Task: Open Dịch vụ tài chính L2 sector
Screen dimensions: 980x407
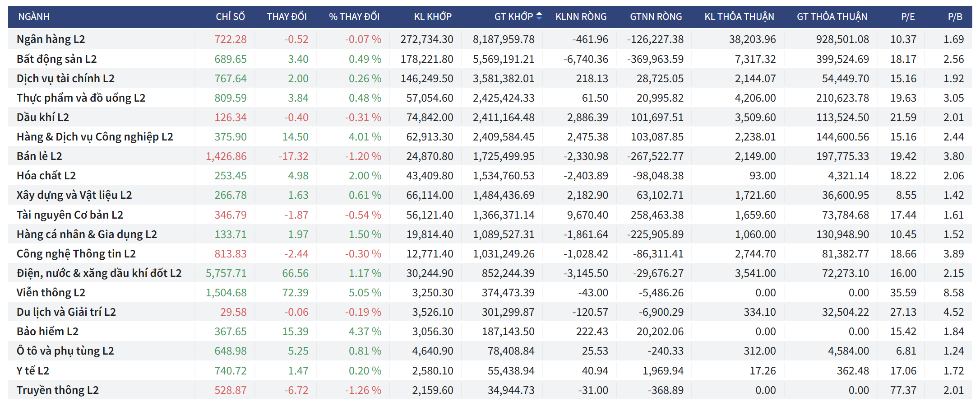Action: point(65,79)
